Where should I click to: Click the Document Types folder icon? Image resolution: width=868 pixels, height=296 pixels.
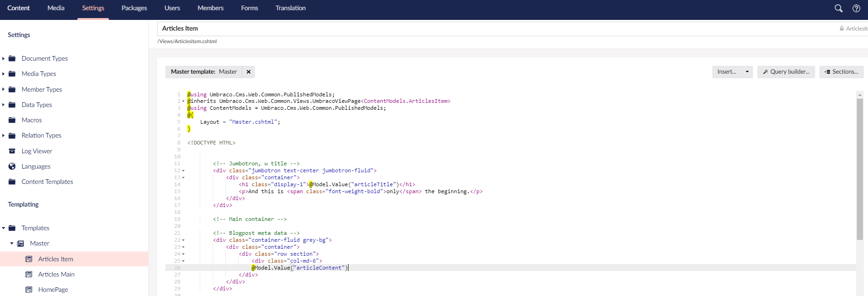12,58
